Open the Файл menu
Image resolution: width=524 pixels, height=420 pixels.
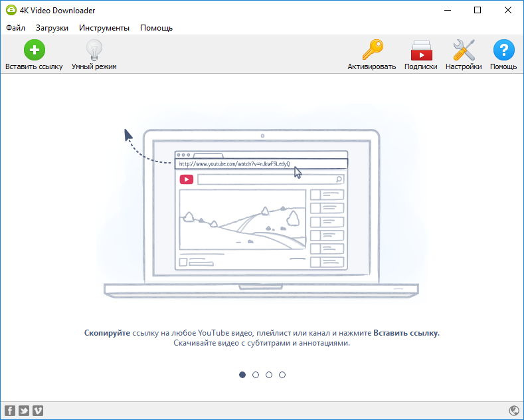[15, 28]
